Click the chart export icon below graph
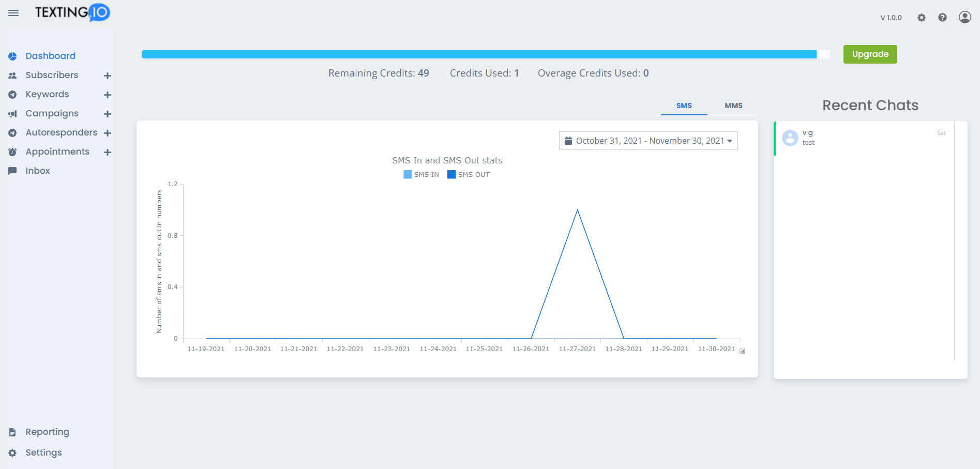Viewport: 980px width, 469px height. pos(742,351)
